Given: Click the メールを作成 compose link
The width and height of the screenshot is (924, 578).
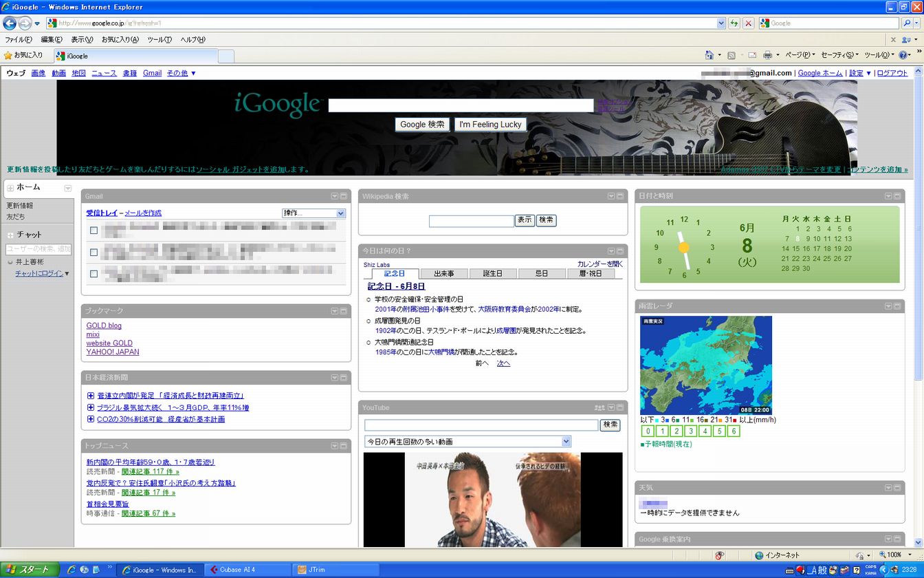Looking at the screenshot, I should (x=142, y=213).
